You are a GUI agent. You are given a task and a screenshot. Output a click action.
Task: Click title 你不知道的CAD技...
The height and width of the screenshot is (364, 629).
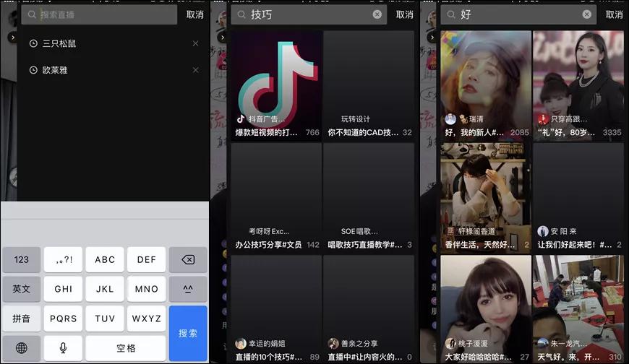(x=363, y=132)
